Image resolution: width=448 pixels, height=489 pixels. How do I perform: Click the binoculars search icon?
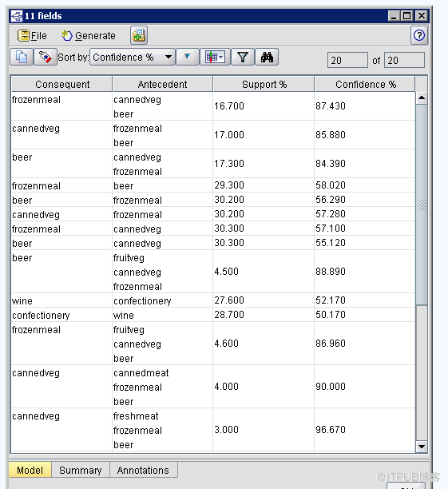267,57
